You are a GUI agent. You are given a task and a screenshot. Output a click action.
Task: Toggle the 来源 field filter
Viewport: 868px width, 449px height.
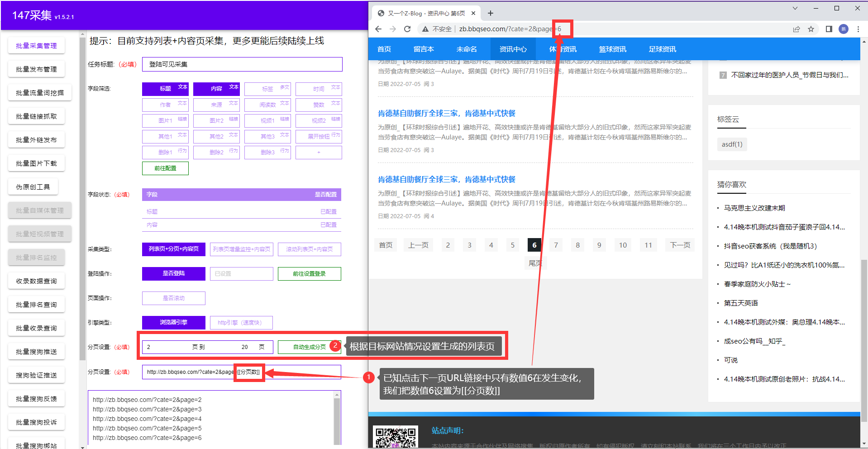pos(216,105)
